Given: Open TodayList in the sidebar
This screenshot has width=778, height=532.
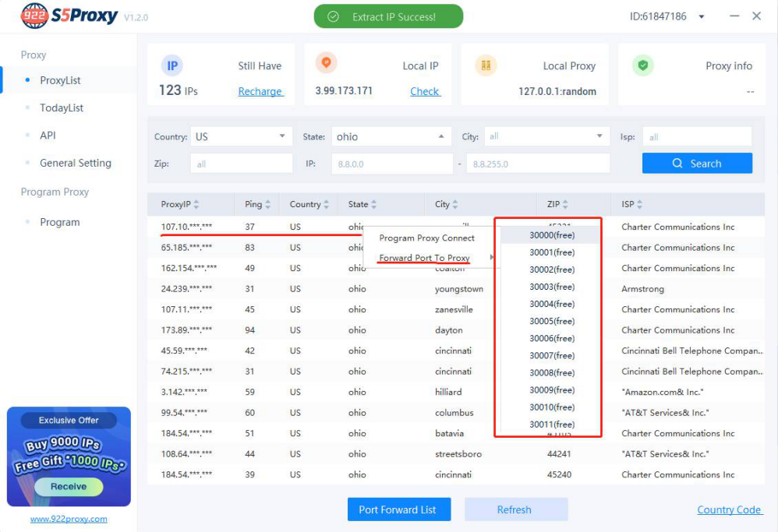Looking at the screenshot, I should click(62, 107).
